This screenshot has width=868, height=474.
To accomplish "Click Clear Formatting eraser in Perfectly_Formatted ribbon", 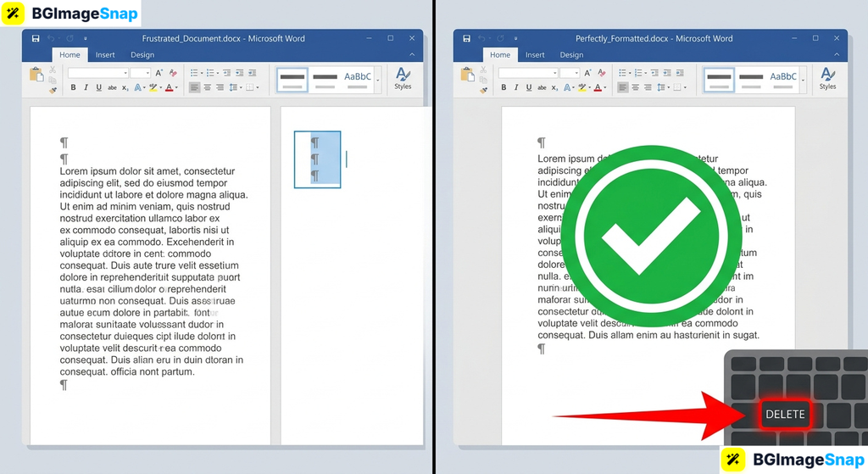I will tap(602, 73).
